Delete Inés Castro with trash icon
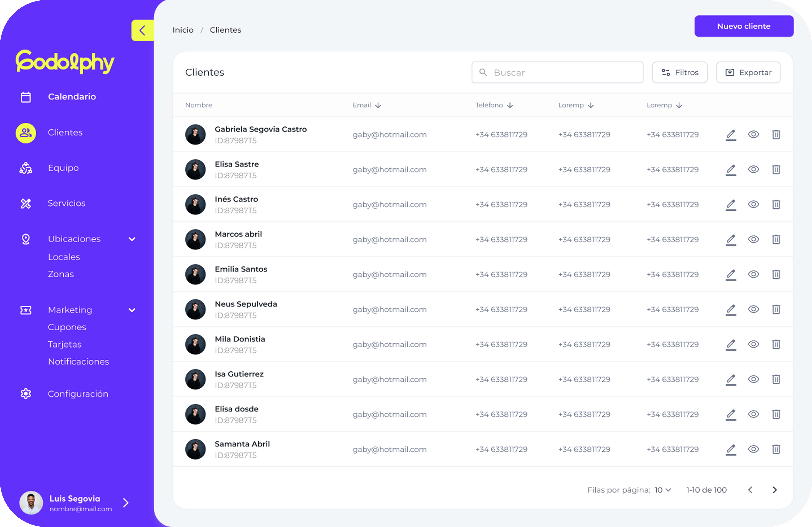Image resolution: width=812 pixels, height=527 pixels. point(776,205)
